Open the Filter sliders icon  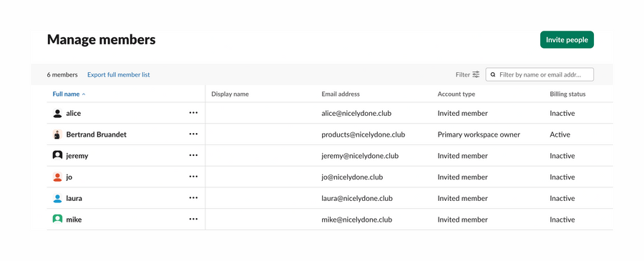coord(476,74)
